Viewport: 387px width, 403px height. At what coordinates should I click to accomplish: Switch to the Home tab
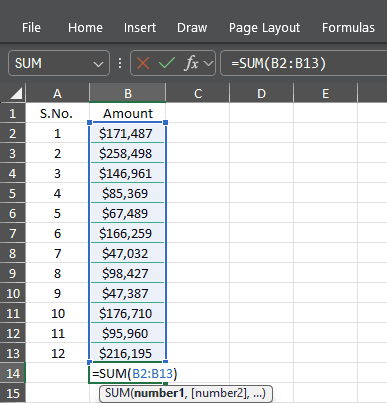coord(85,28)
